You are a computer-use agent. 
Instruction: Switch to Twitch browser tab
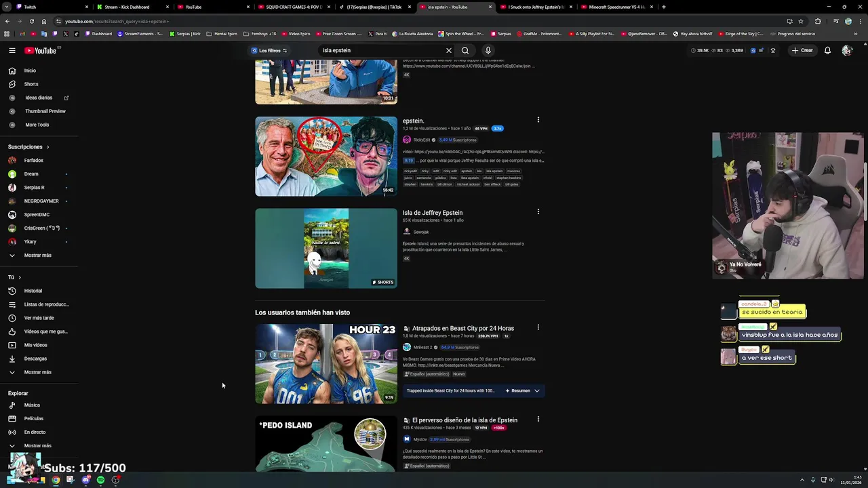coord(52,7)
